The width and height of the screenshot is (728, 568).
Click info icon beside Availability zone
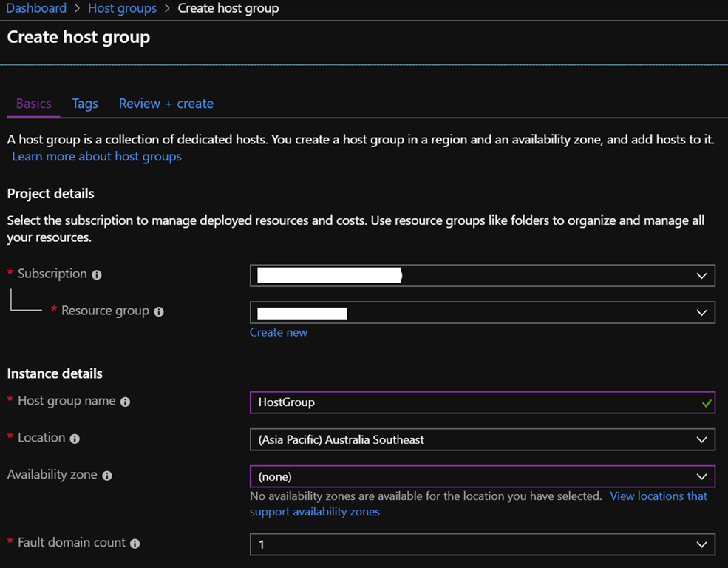tap(107, 476)
